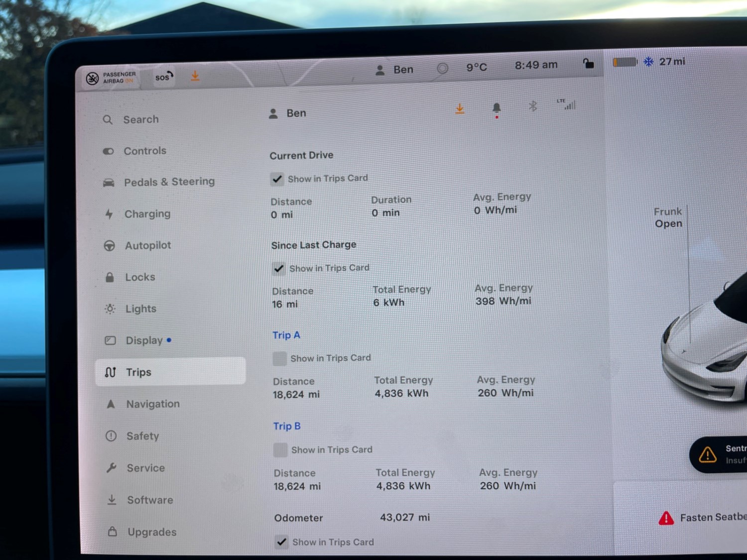The image size is (747, 560).
Task: Open Bluetooth settings icon
Action: click(x=533, y=106)
